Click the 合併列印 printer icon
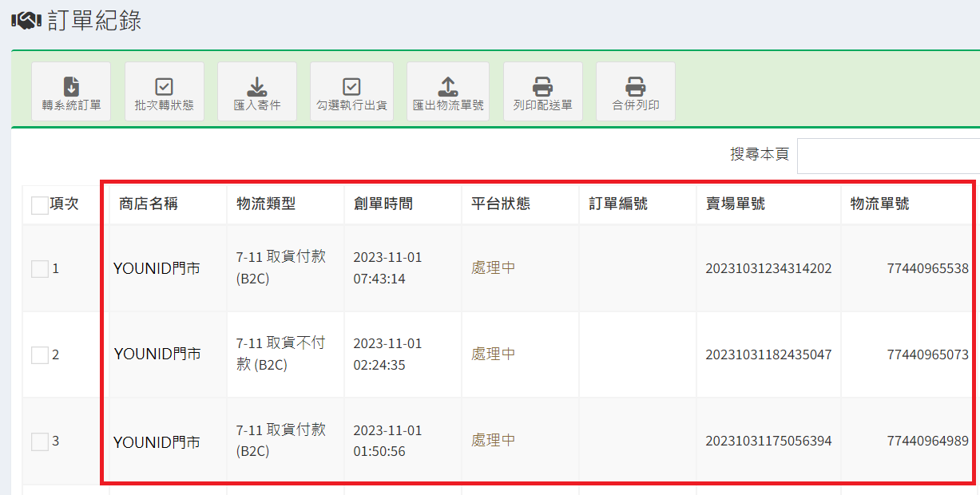 635,86
